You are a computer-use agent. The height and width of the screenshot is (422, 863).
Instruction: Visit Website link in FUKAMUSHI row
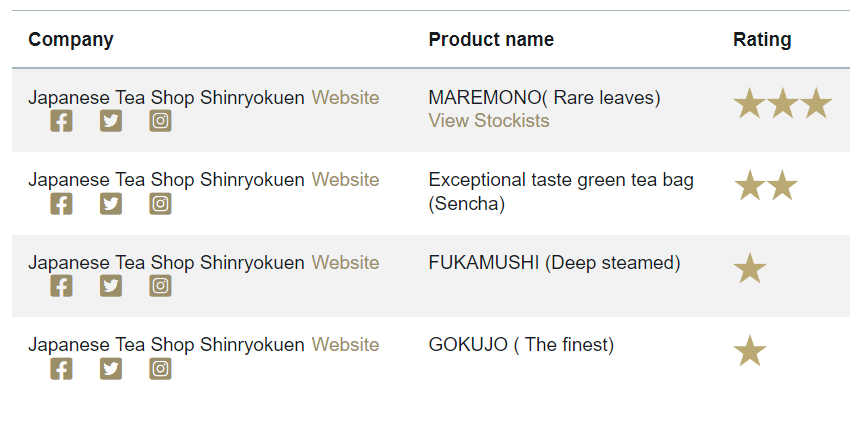[345, 263]
